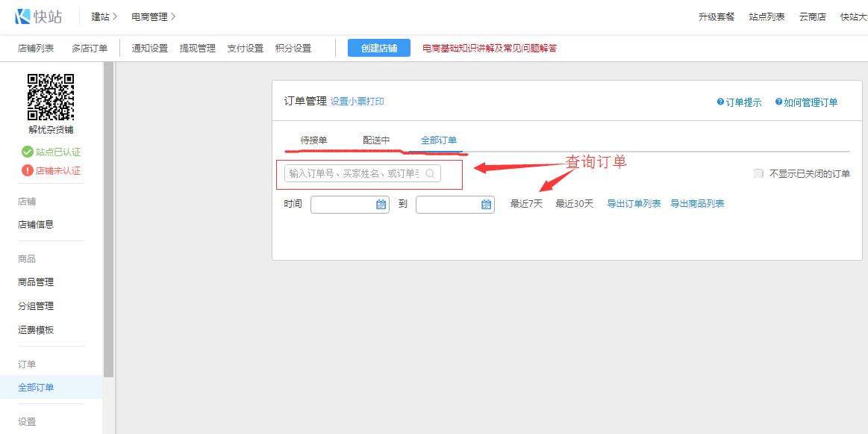This screenshot has height=434, width=868.
Task: Open 商品管理 in the left sidebar
Action: (36, 282)
